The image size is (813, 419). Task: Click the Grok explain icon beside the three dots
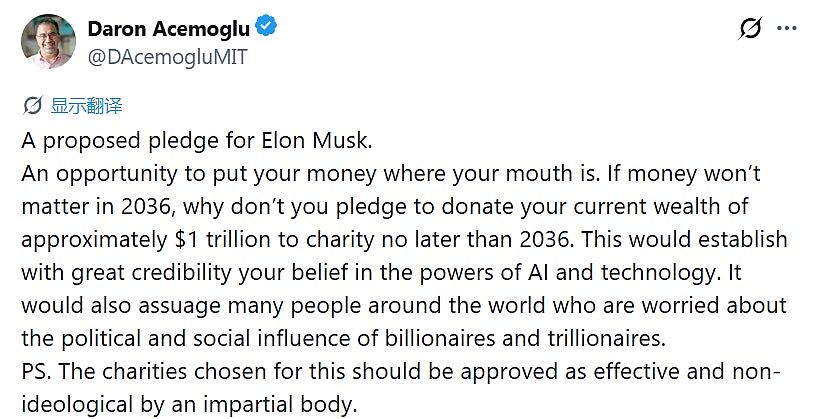click(x=750, y=28)
